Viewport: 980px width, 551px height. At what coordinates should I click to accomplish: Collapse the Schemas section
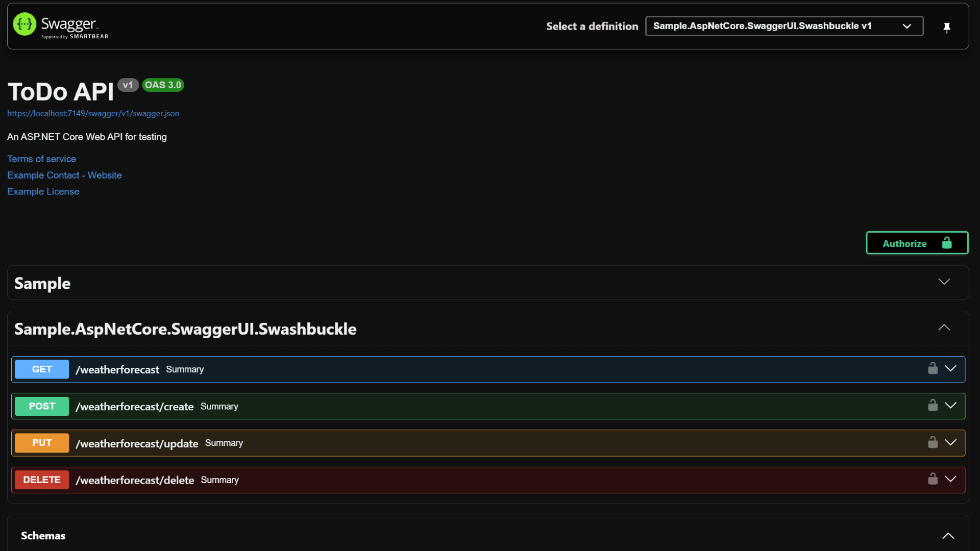(948, 536)
